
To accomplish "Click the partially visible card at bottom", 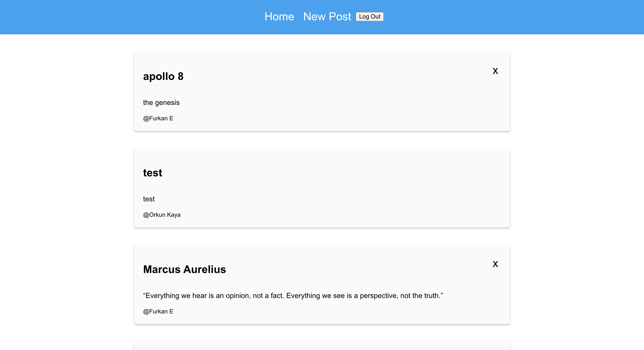I will tap(322, 346).
